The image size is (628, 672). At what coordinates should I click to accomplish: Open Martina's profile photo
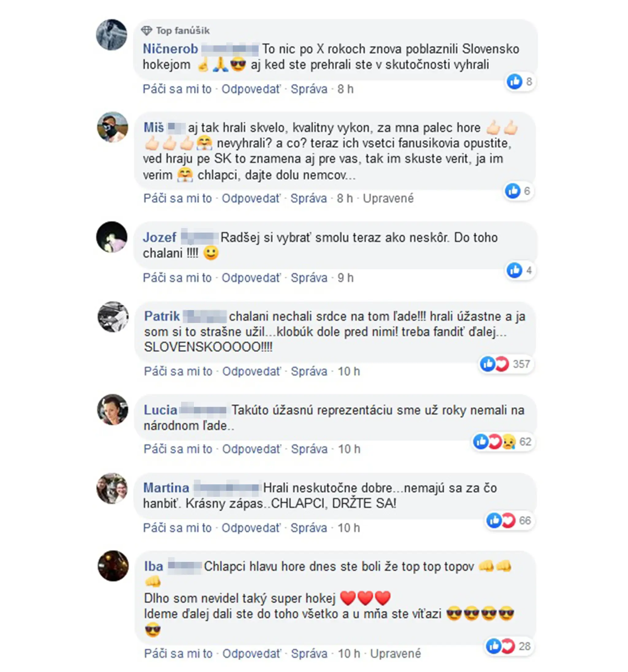(112, 488)
